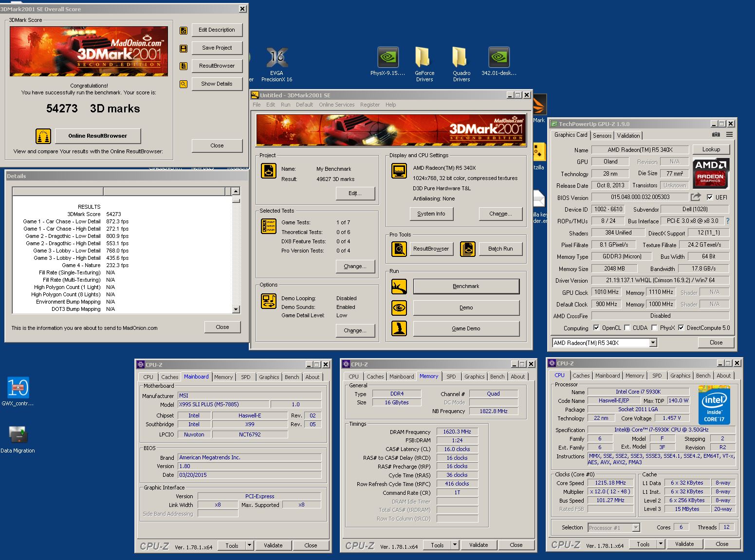Click the Options icon in 3DMark2001
The height and width of the screenshot is (560, 755).
[269, 301]
